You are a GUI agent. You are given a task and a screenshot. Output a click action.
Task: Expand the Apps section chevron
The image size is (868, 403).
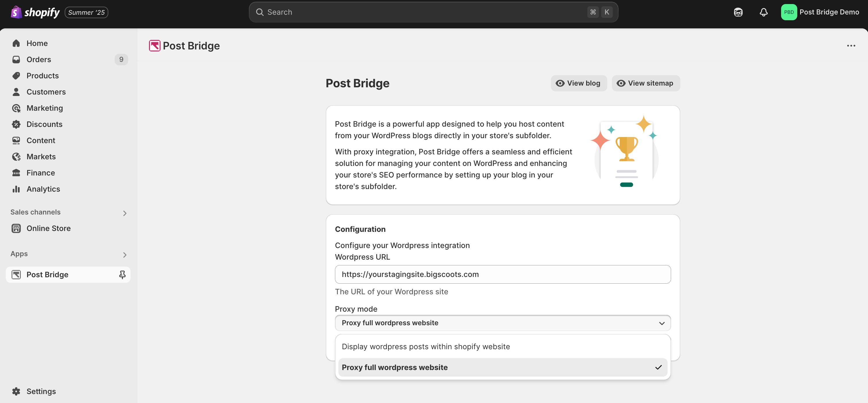125,255
